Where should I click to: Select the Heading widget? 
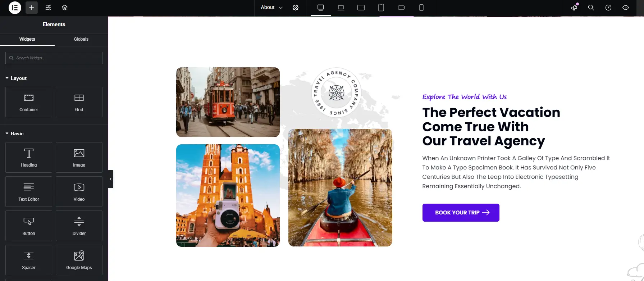29,157
